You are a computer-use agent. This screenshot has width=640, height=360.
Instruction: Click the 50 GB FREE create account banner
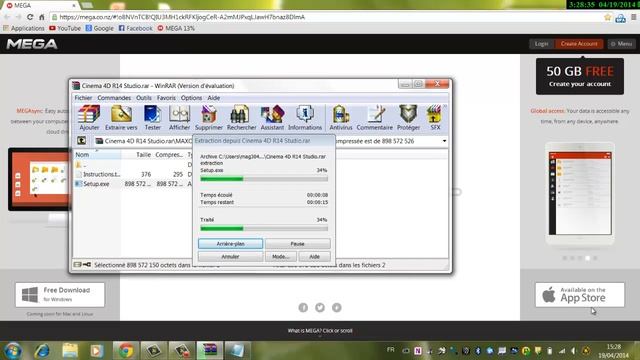click(x=580, y=76)
